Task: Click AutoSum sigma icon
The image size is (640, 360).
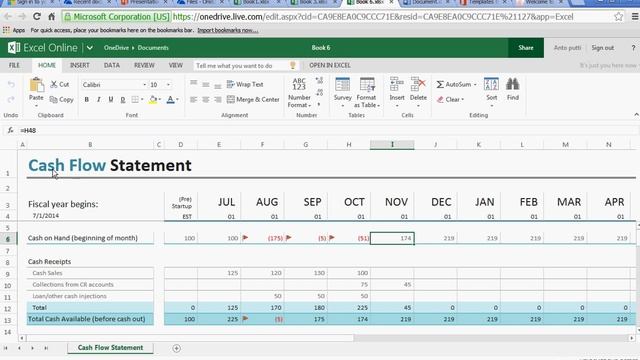Action: (440, 84)
